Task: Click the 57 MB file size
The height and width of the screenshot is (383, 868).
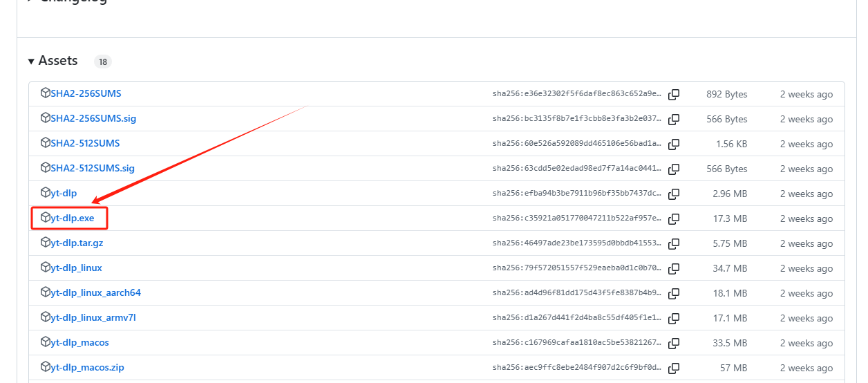Action: click(x=734, y=368)
